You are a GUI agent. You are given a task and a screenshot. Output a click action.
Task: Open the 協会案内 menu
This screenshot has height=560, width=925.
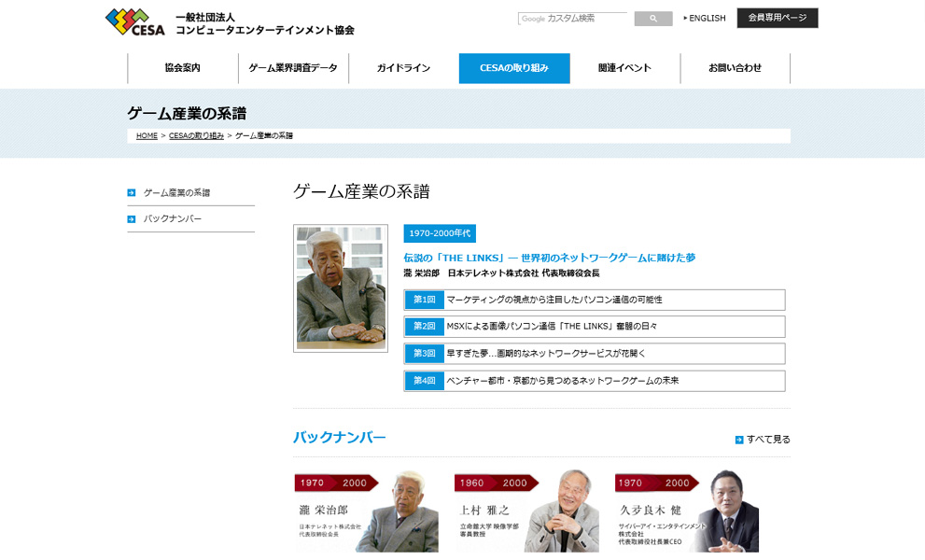coord(183,68)
